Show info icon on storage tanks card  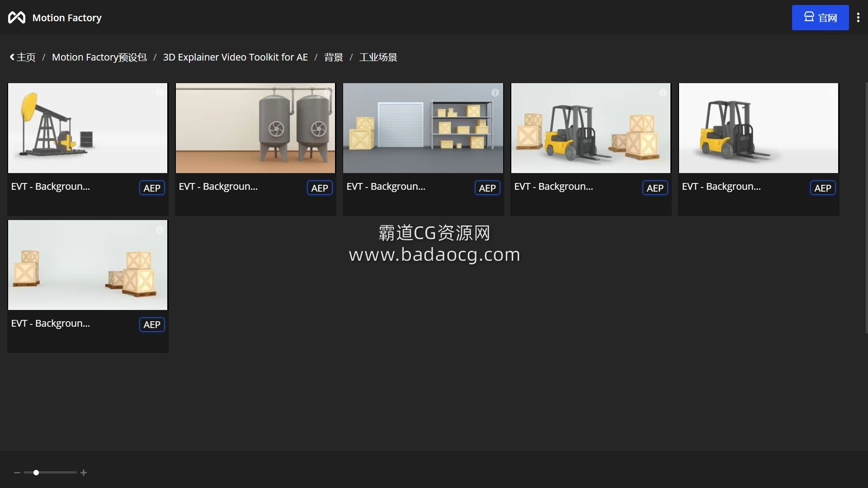click(x=327, y=93)
